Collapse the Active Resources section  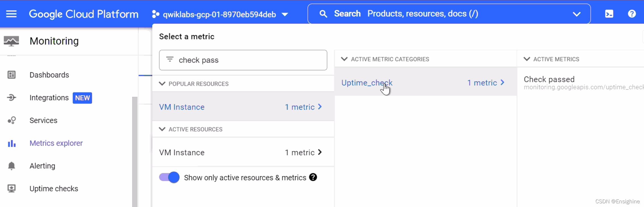point(162,129)
